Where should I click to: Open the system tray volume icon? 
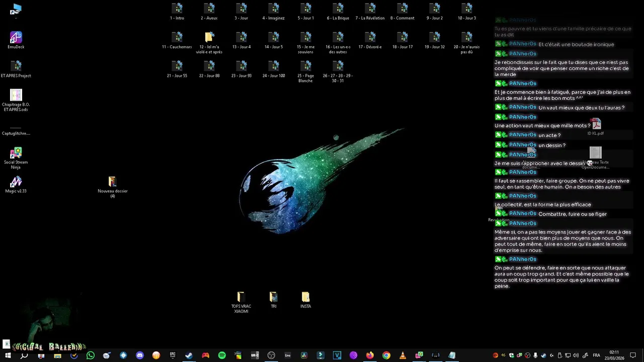pos(576,355)
